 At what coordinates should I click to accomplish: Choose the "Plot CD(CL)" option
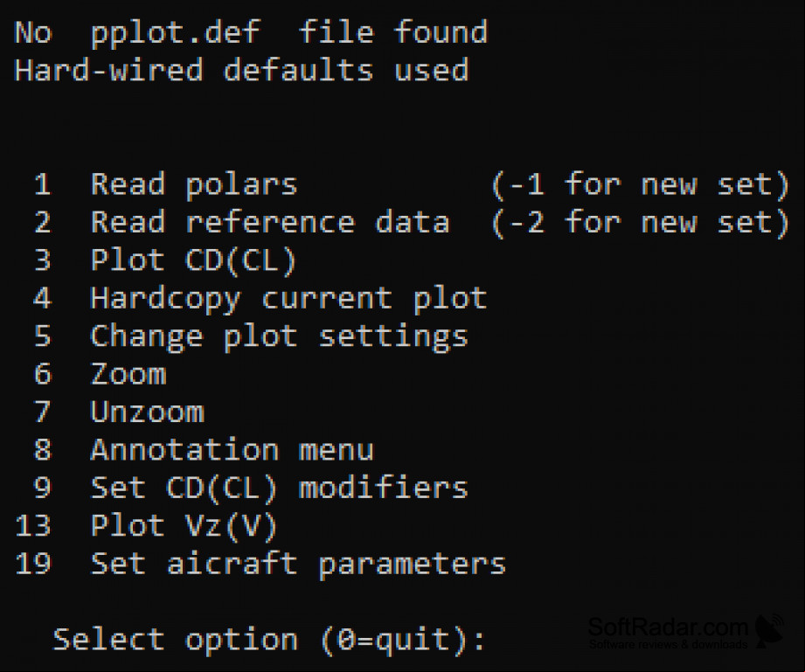tap(193, 260)
